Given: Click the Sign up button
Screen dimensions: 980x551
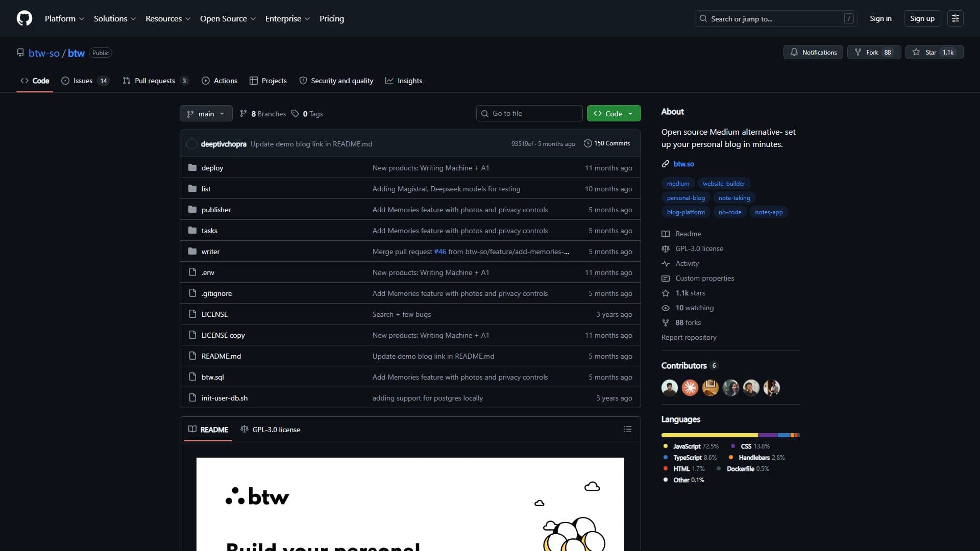Looking at the screenshot, I should [922, 18].
